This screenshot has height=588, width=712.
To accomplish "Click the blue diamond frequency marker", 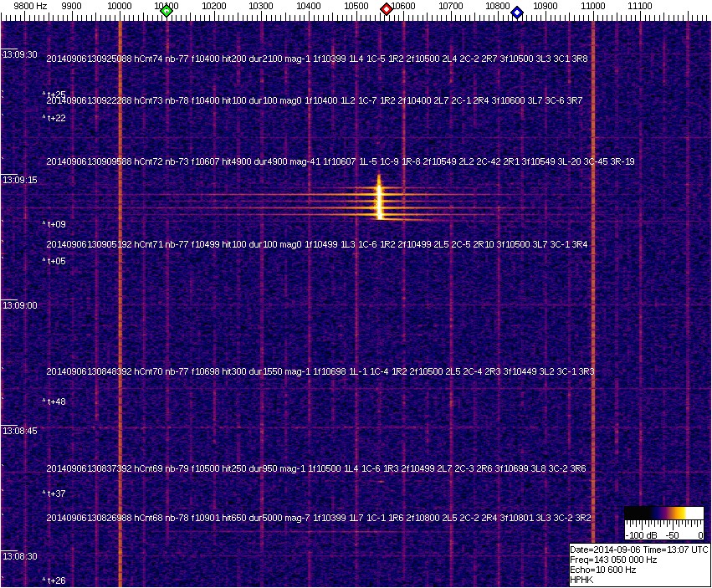I will point(517,12).
